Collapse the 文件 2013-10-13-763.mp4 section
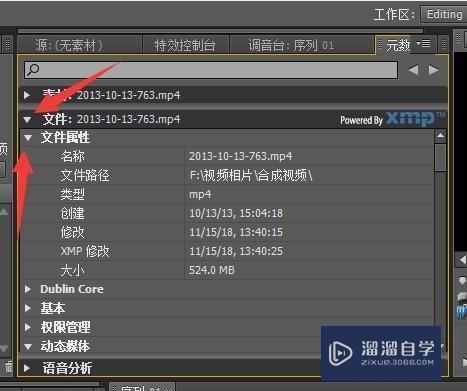This screenshot has width=467, height=391. click(x=27, y=120)
